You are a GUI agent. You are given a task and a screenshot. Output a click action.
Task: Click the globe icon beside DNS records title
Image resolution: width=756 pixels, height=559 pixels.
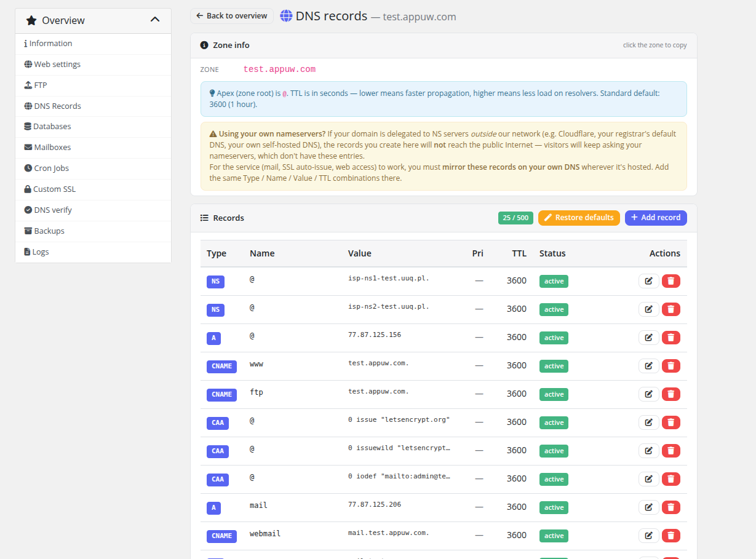coord(286,16)
